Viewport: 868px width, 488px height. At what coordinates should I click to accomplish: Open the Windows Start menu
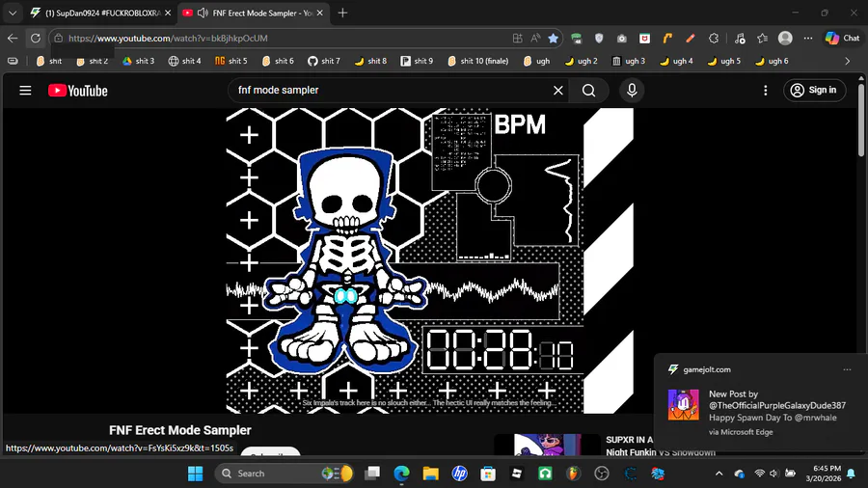196,474
